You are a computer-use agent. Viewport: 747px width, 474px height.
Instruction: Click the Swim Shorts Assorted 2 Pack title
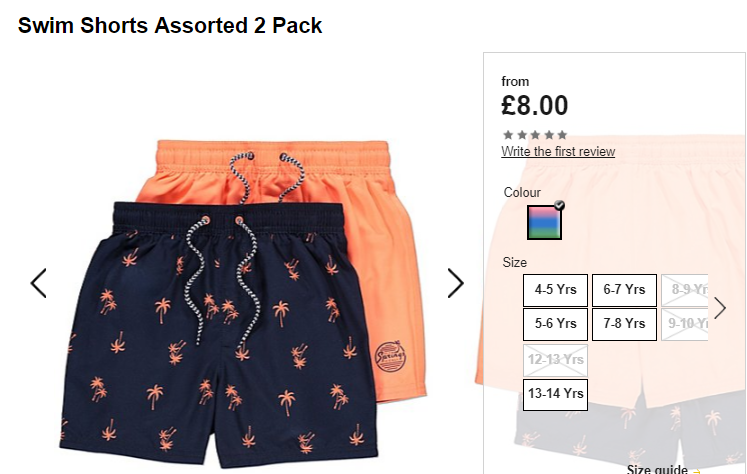(x=170, y=25)
